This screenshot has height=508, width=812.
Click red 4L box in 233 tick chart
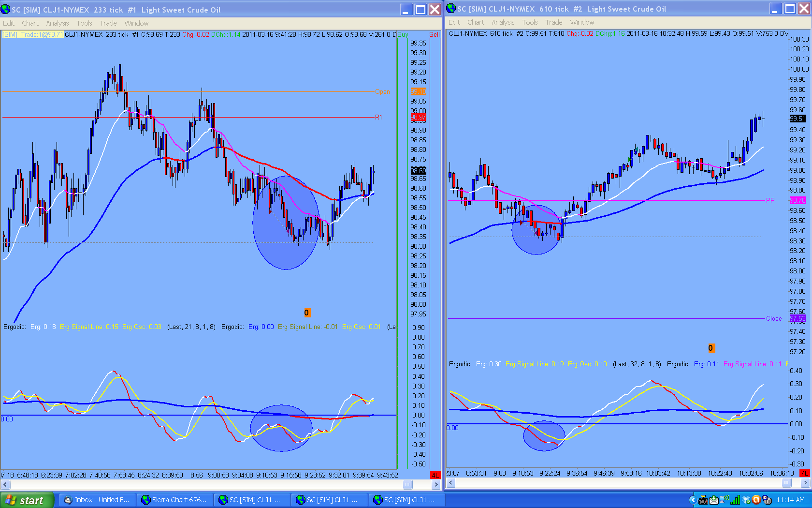point(435,475)
